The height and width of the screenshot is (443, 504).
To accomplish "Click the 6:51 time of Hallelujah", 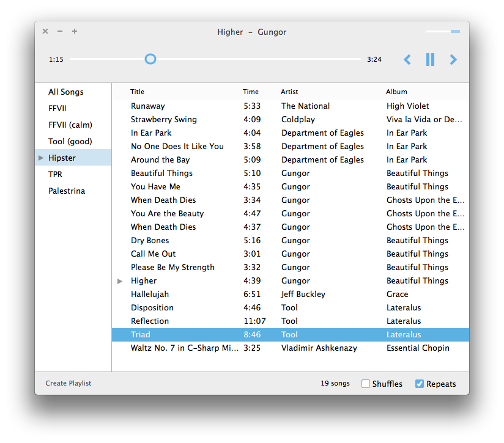I will tap(252, 295).
